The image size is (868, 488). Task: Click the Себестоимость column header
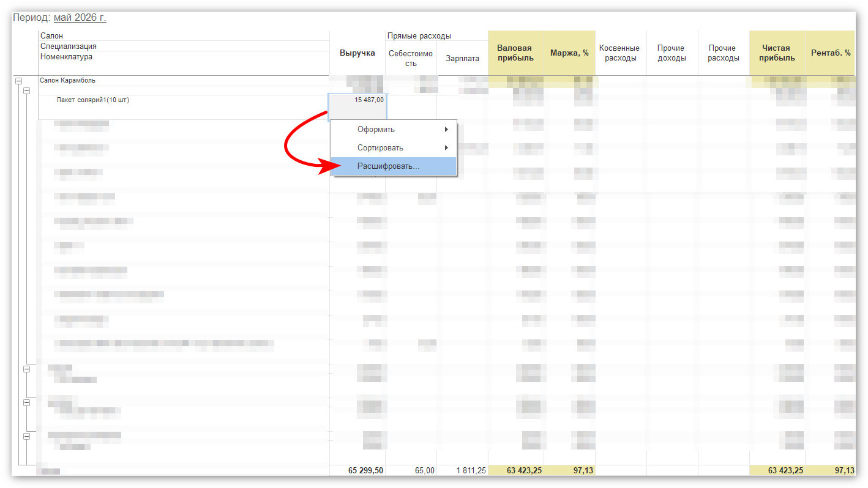coord(411,59)
